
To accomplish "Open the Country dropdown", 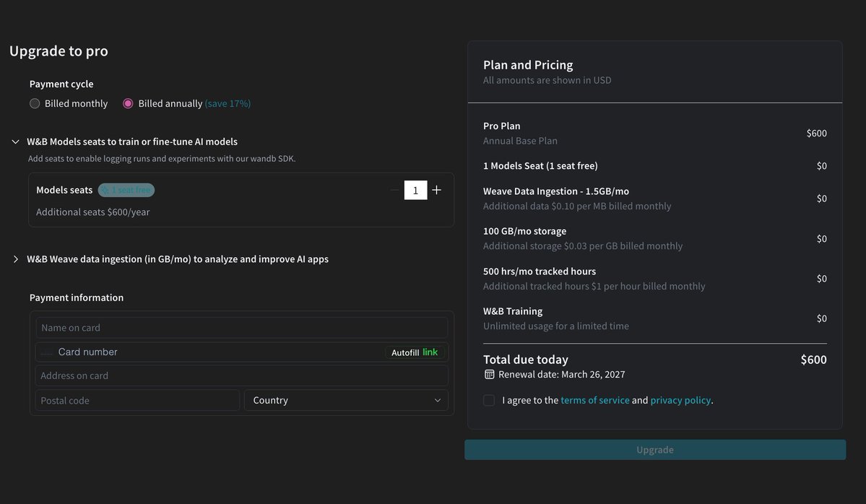I will pyautogui.click(x=346, y=400).
